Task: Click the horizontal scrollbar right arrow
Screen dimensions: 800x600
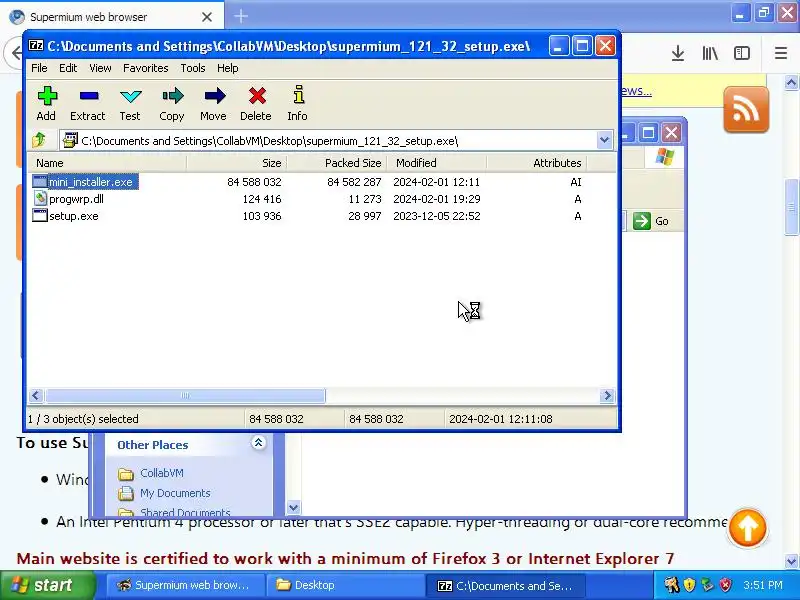Action: tap(607, 395)
